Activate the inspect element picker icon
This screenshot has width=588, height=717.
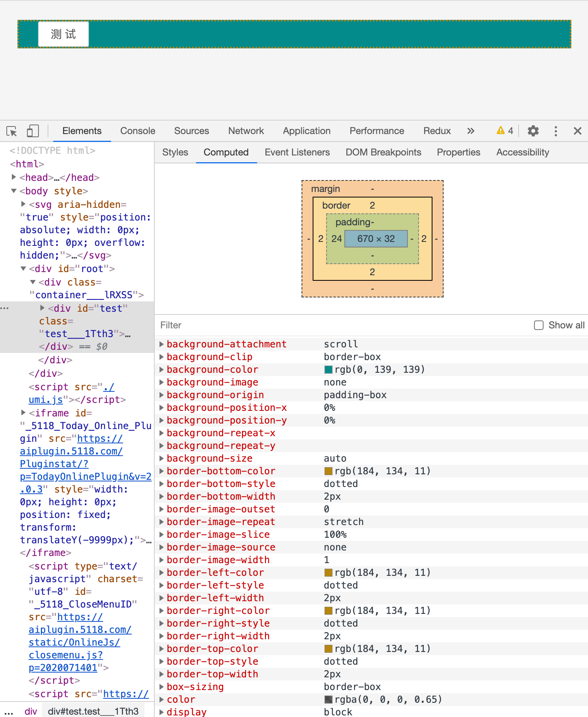(12, 131)
